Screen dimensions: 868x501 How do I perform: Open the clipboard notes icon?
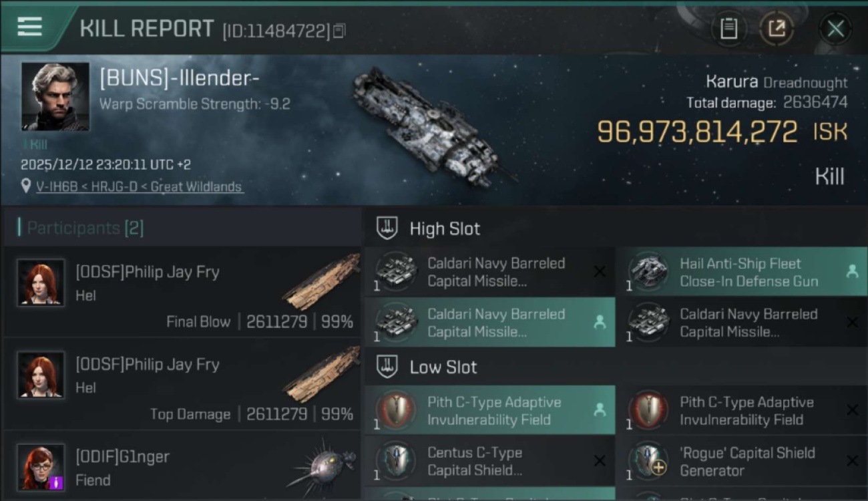pyautogui.click(x=728, y=29)
